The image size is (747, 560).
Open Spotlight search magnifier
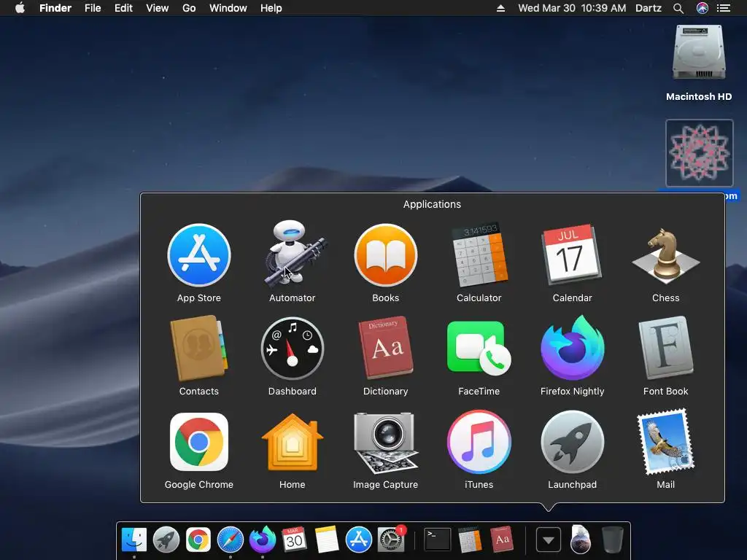678,8
